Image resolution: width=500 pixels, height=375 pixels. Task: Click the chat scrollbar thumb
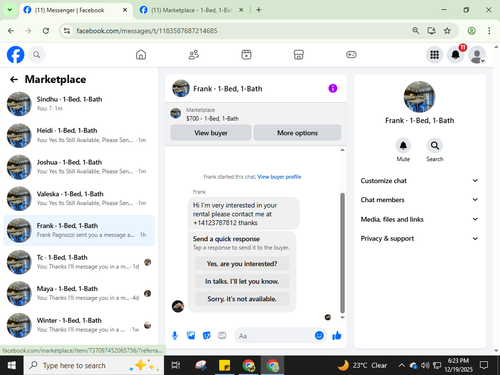coord(342,253)
